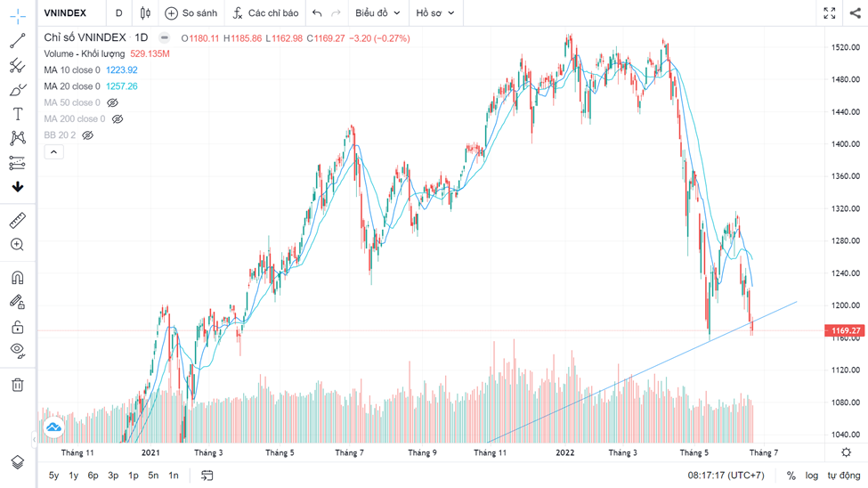The height and width of the screenshot is (488, 868).
Task: Open the Biểu đồ dropdown menu
Action: pos(377,13)
